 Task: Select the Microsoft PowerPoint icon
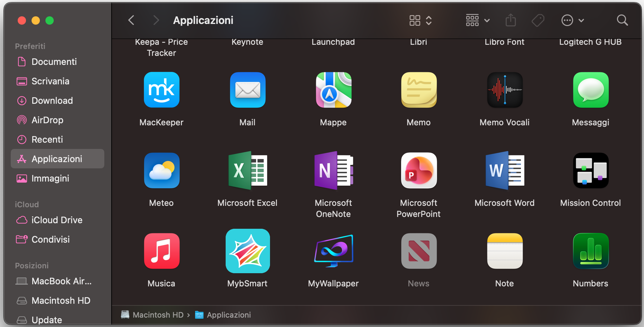[x=419, y=170]
